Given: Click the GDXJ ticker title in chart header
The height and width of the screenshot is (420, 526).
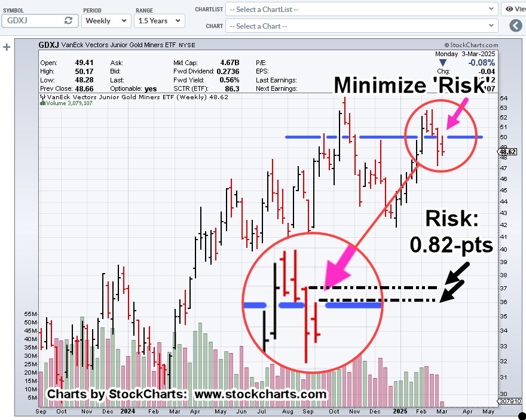Looking at the screenshot, I should [x=50, y=45].
